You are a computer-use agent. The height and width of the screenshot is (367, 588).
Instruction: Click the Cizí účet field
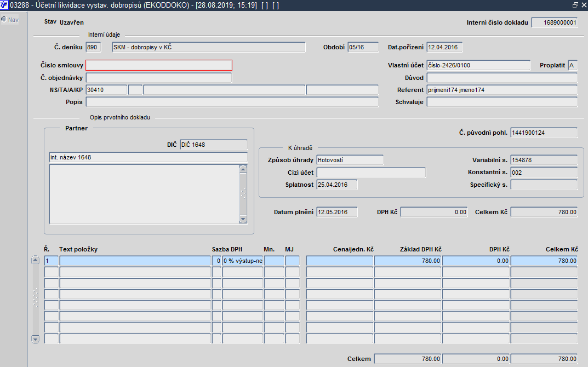click(371, 173)
